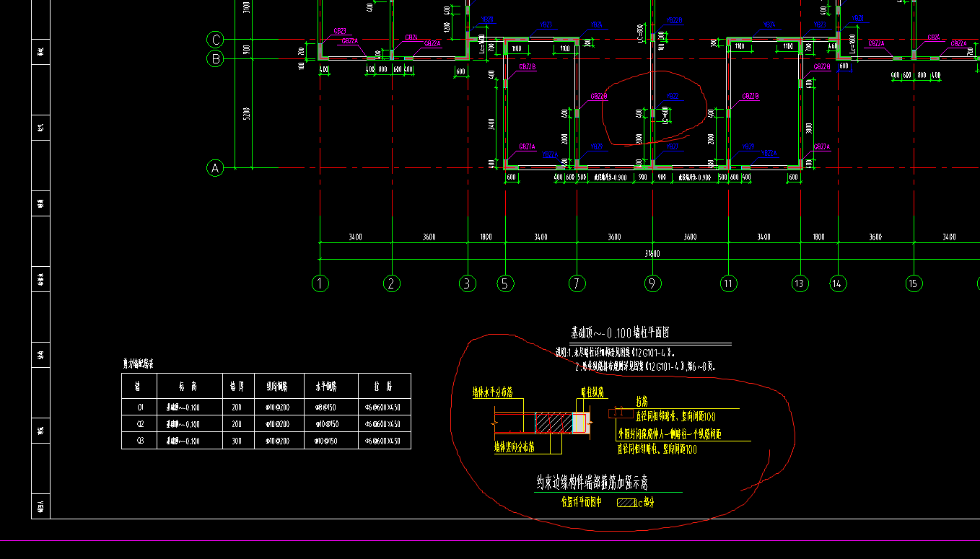The width and height of the screenshot is (980, 559).
Task: Select the yellow 拉筋 label in the detail
Action: point(642,401)
